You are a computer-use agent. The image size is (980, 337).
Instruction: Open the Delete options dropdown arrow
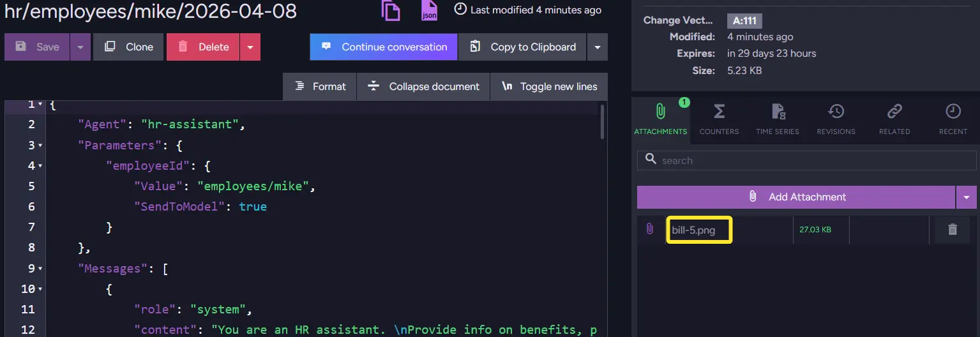point(250,47)
